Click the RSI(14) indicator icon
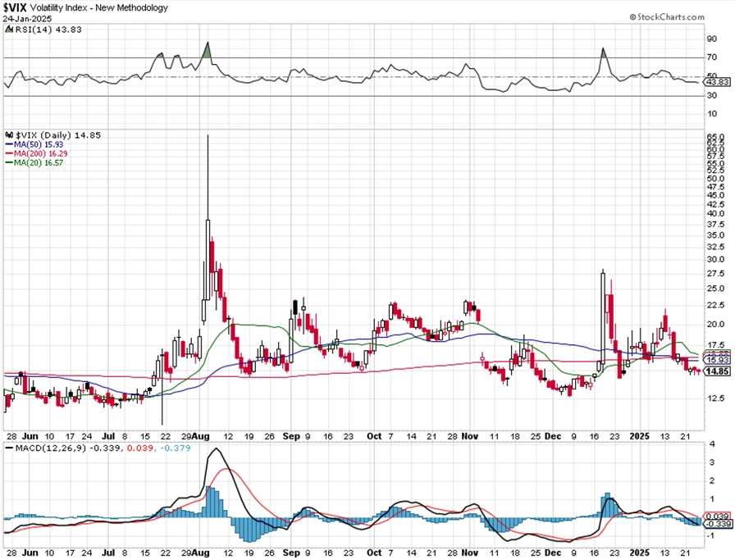Screen dimensions: 735x560 (9, 30)
